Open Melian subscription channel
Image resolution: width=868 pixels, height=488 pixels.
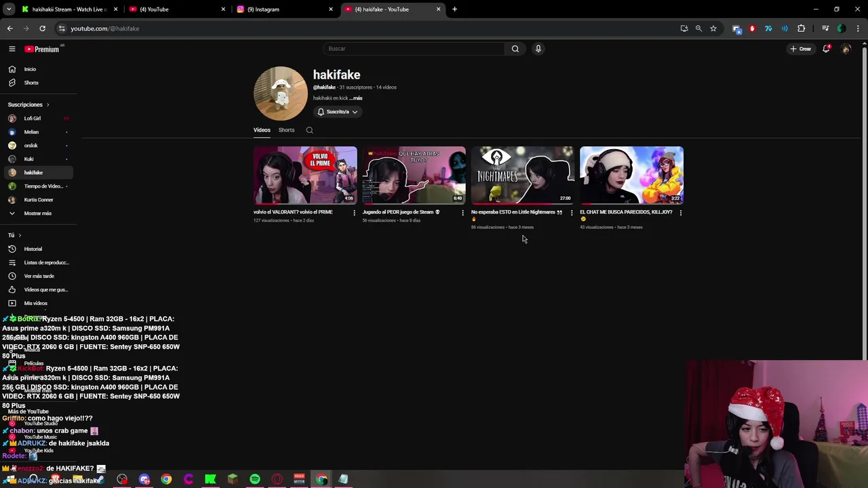[x=38, y=132]
